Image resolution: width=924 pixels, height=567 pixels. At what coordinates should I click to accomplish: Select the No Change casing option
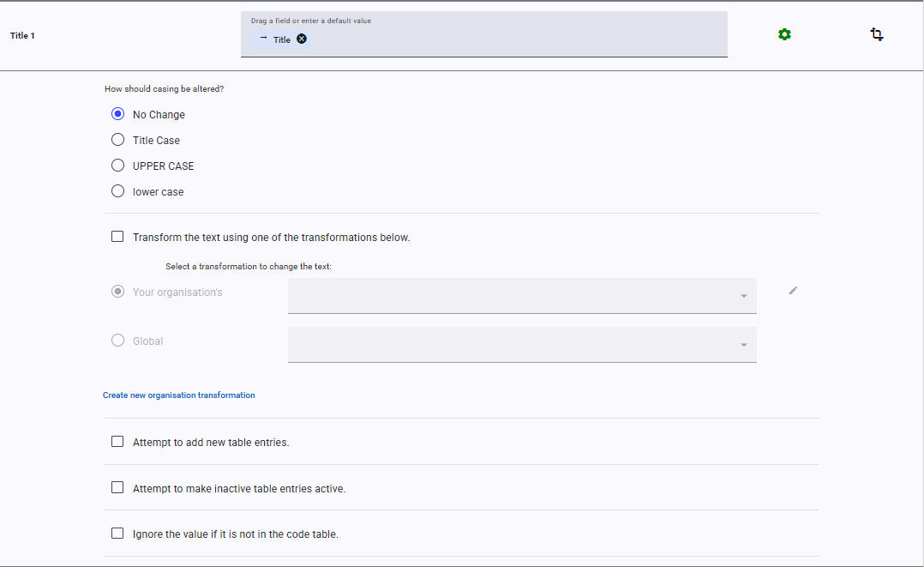click(118, 114)
